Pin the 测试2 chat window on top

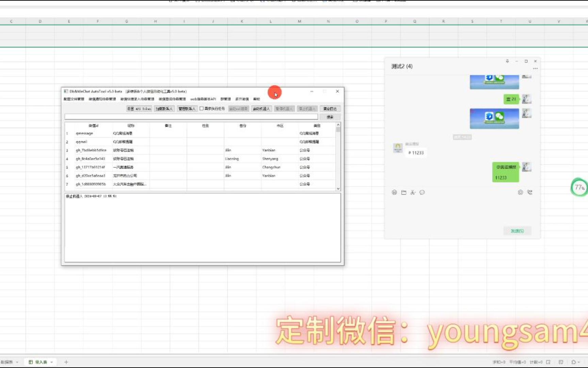(x=507, y=61)
